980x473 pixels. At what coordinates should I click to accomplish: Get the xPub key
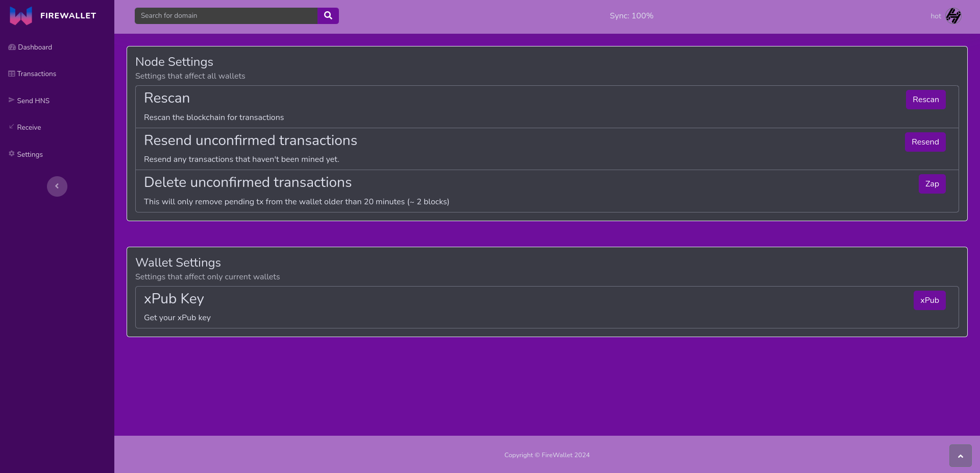929,300
